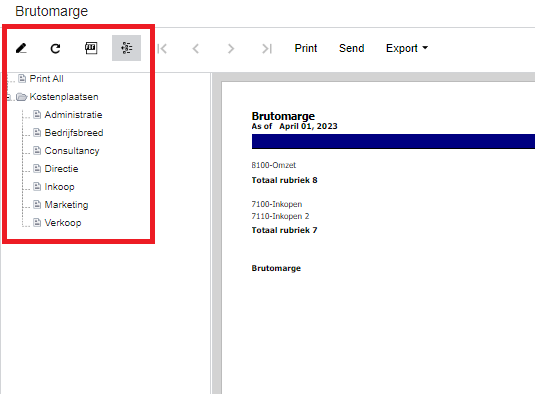Viewport: 535px width, 394px height.
Task: Click the document icon beside Administratie
Action: 37,115
